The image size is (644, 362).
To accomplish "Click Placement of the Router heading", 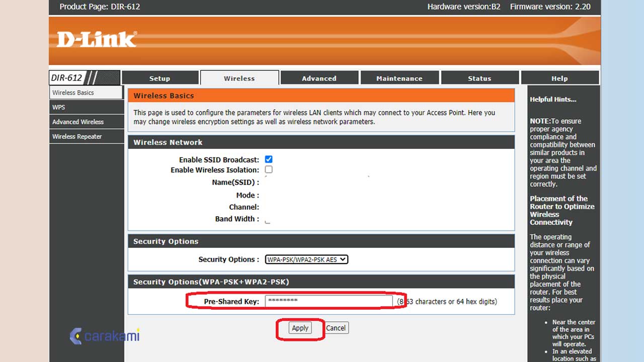I will point(562,210).
